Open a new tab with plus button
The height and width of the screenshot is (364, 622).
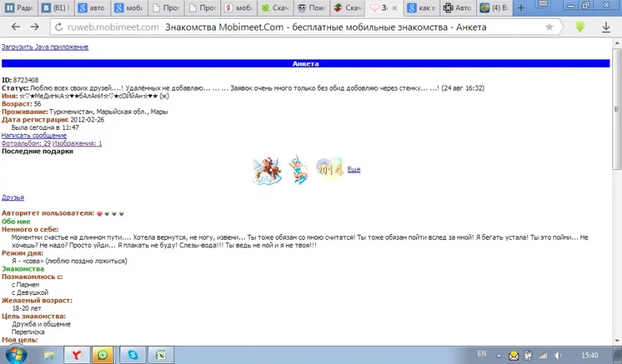[x=521, y=8]
